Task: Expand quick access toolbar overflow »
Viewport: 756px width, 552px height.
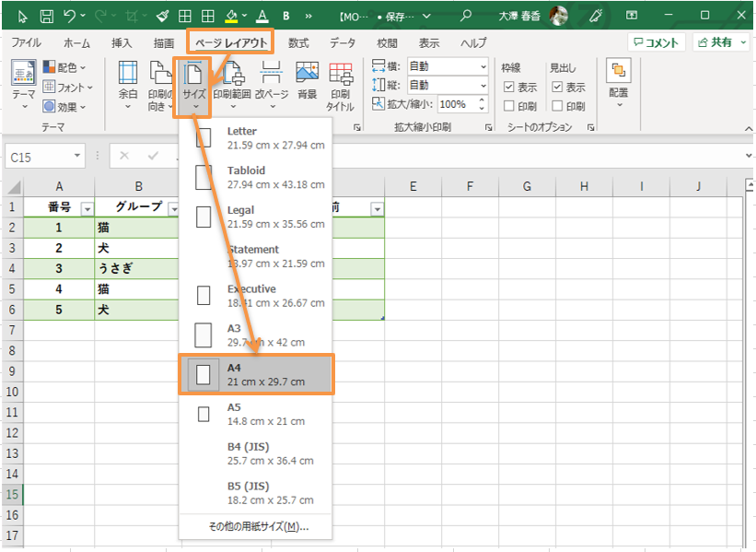Action: (308, 16)
